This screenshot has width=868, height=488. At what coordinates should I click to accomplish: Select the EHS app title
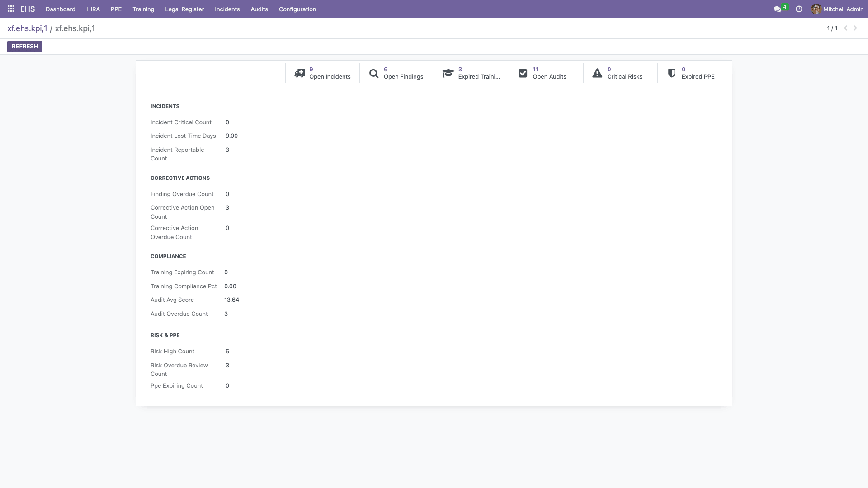tap(28, 9)
